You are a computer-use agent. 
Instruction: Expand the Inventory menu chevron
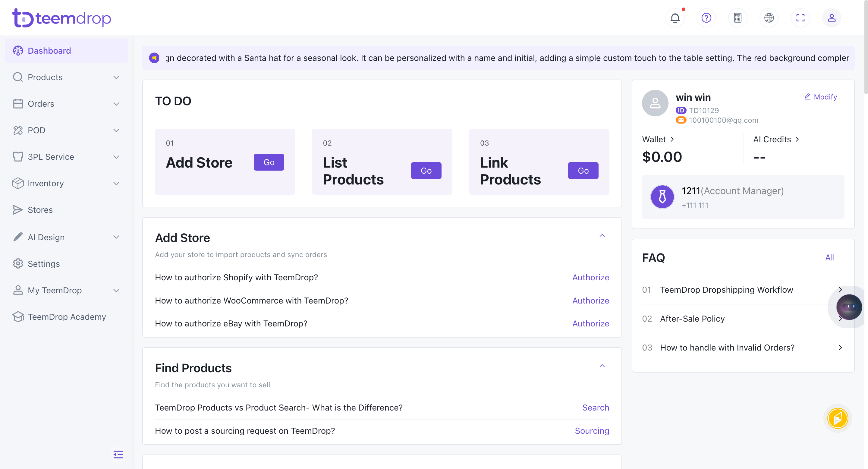pos(116,184)
